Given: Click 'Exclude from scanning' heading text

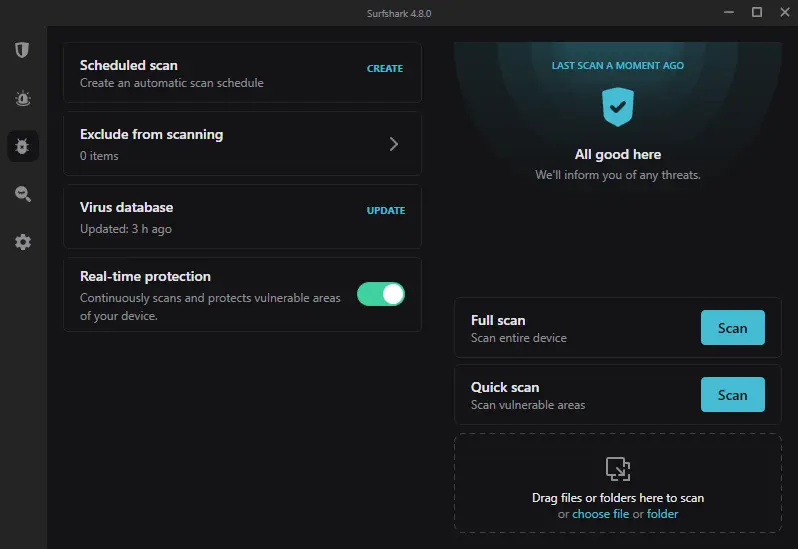Looking at the screenshot, I should click(x=152, y=134).
